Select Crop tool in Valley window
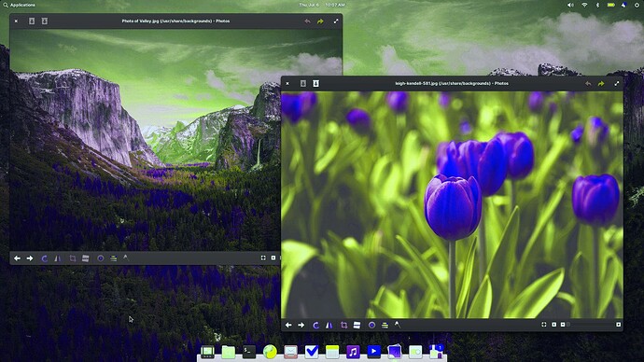Screen dimensions: 644x362 [x=72, y=258]
